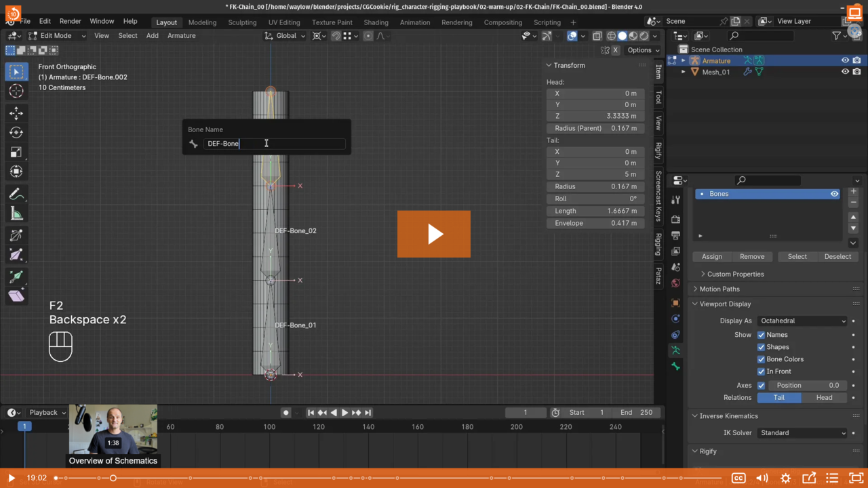The height and width of the screenshot is (488, 868).
Task: Select the Rotate tool
Action: click(x=16, y=132)
